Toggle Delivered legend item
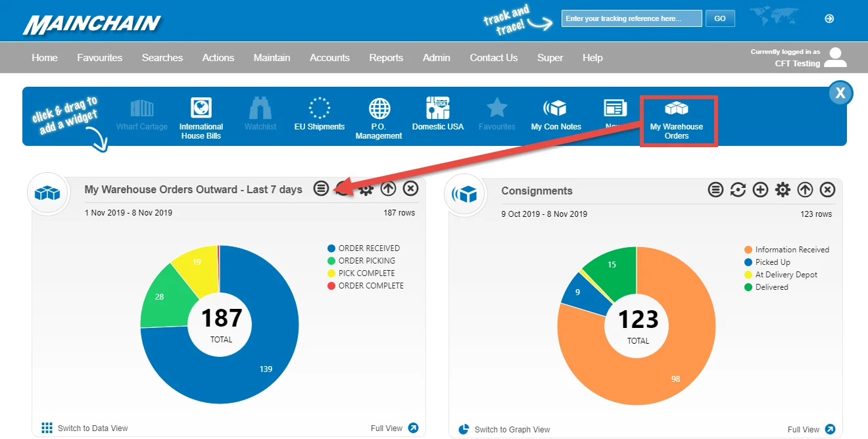Screen dimensions: 868x439 pos(766,287)
